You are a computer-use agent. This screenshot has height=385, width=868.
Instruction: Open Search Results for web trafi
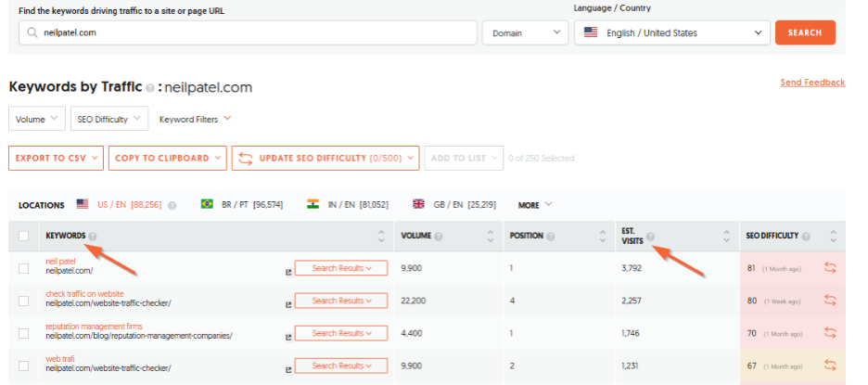[x=341, y=366]
